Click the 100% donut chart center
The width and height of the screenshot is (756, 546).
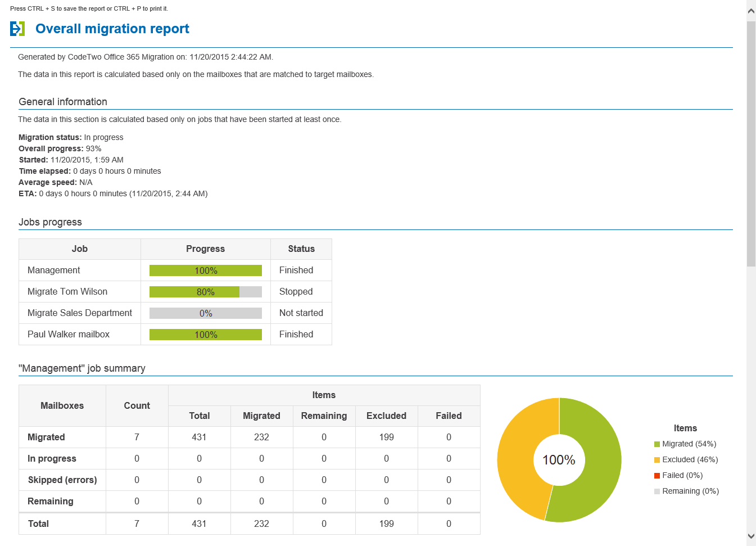[x=559, y=460]
